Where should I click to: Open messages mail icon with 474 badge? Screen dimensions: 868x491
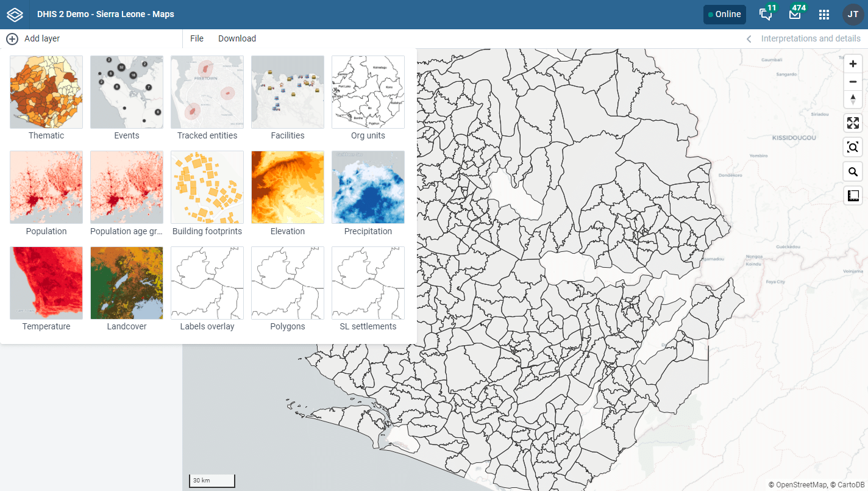point(795,15)
